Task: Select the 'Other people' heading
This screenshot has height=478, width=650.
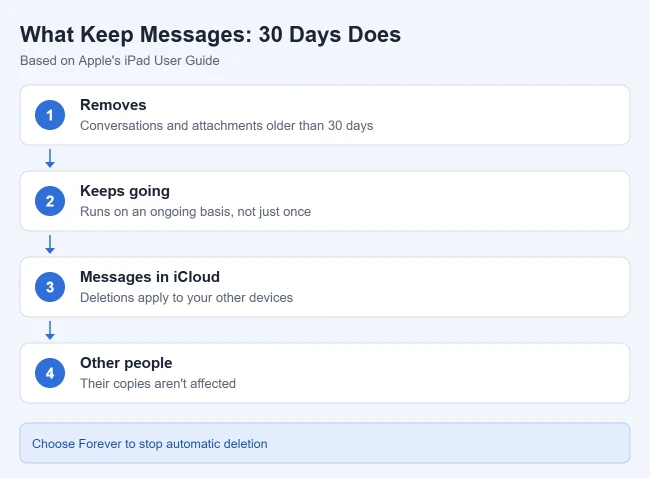Action: [126, 363]
